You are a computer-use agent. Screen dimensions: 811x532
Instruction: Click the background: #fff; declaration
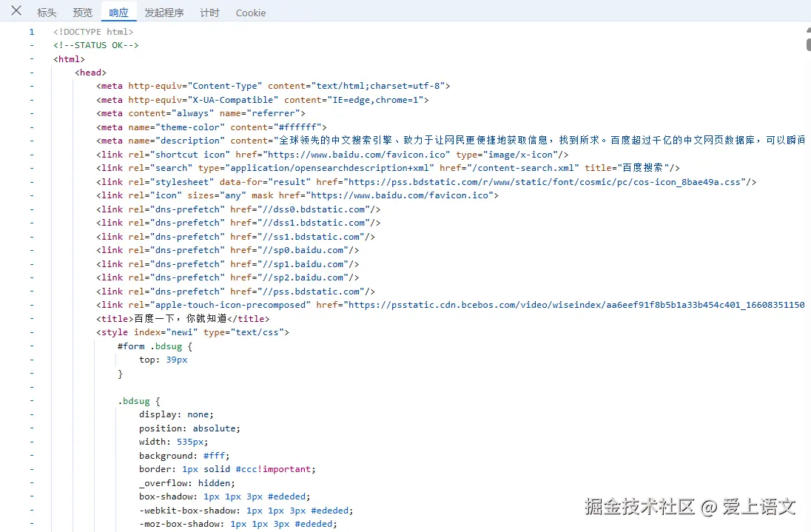[184, 456]
